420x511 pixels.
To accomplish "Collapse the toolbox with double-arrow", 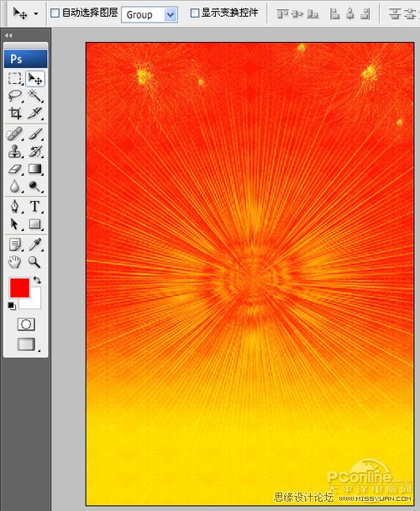I will pos(9,35).
